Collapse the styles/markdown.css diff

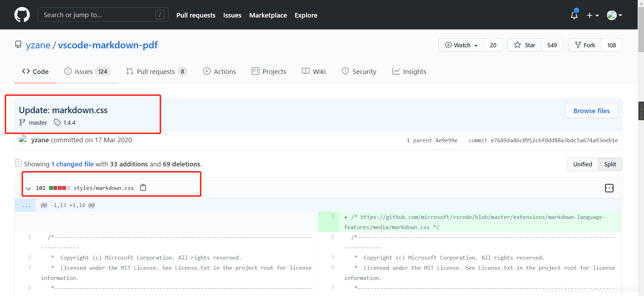[x=28, y=188]
